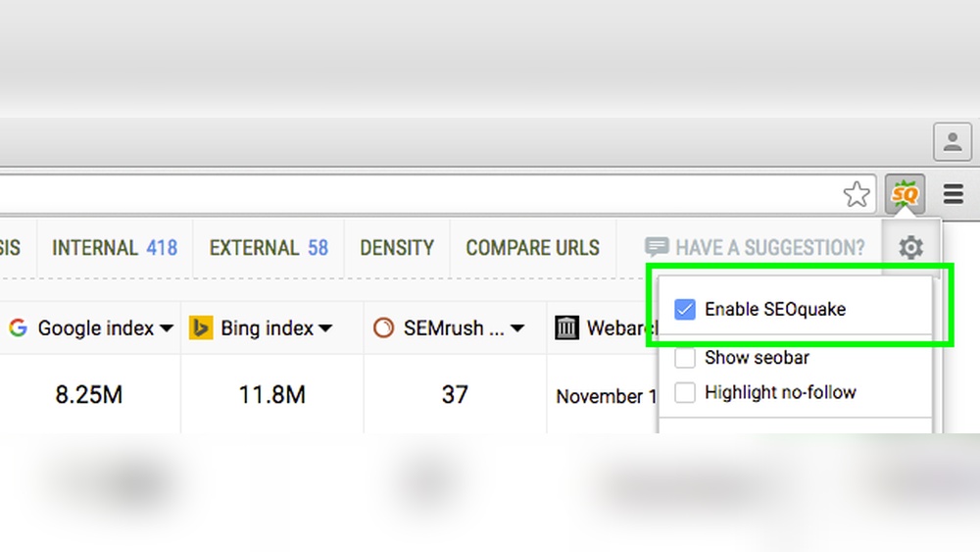This screenshot has width=980, height=552.
Task: Expand the SEMrush dropdown arrow
Action: tap(516, 328)
